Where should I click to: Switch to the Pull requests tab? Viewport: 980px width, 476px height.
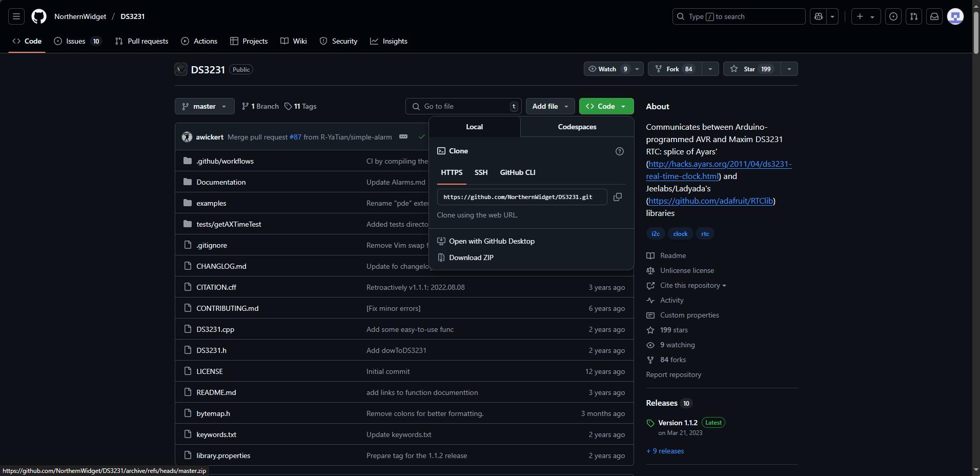142,41
